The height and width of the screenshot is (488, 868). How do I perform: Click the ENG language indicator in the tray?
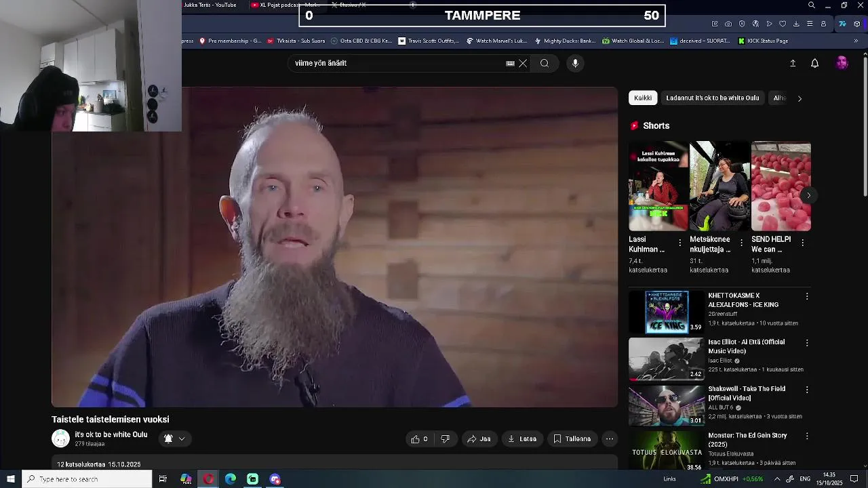point(805,479)
